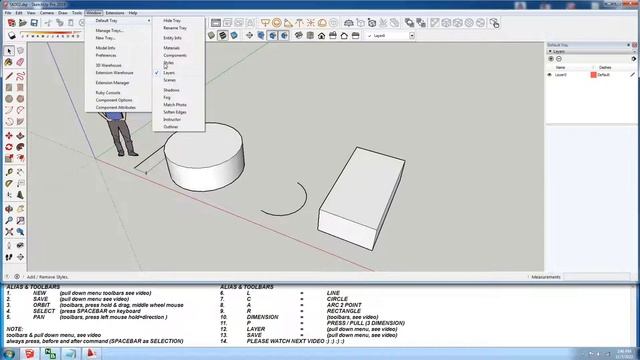
Task: Open the Camera menu
Action: (47, 13)
